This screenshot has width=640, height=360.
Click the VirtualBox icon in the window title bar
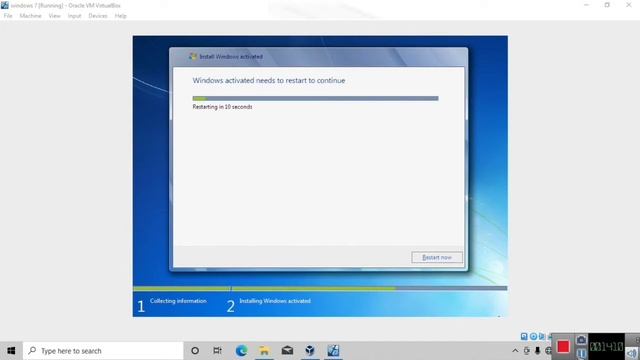(4, 5)
